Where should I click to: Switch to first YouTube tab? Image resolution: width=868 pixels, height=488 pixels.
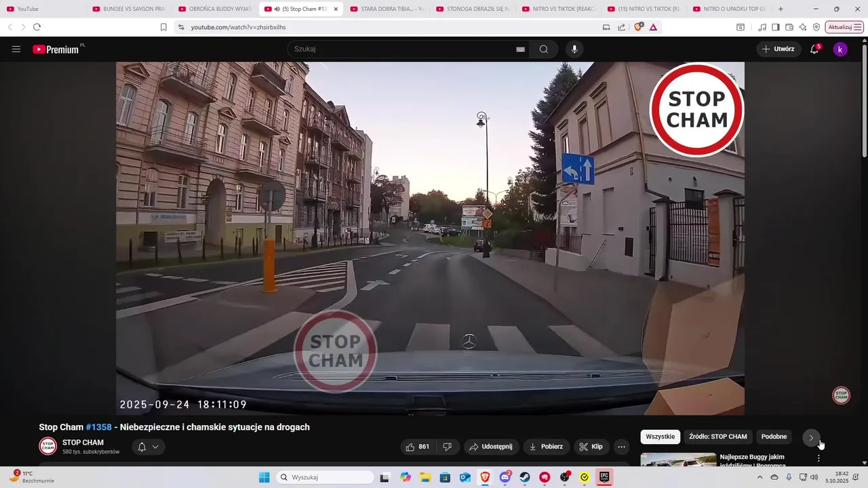43,9
